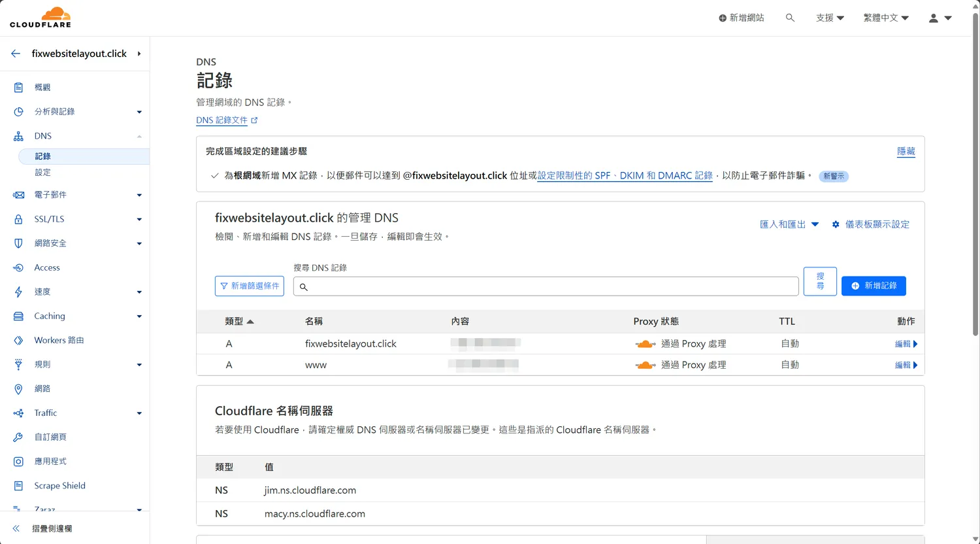Open the 設定 item under DNS

42,173
